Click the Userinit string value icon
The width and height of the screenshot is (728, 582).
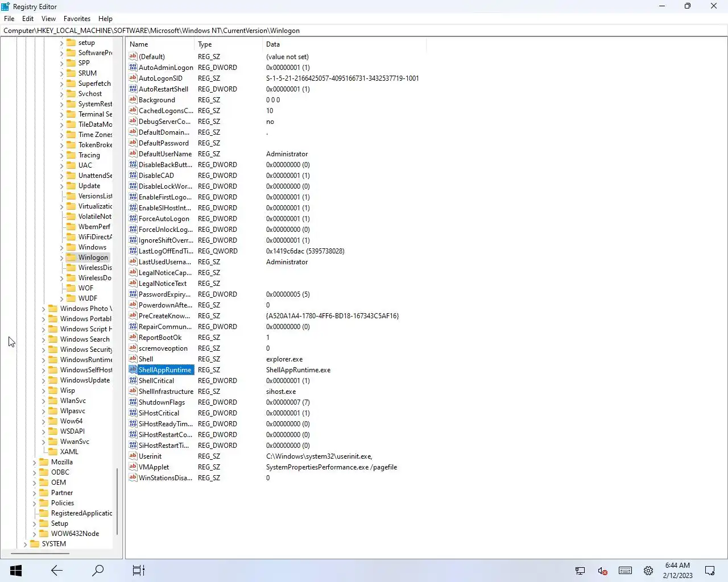[x=133, y=456]
